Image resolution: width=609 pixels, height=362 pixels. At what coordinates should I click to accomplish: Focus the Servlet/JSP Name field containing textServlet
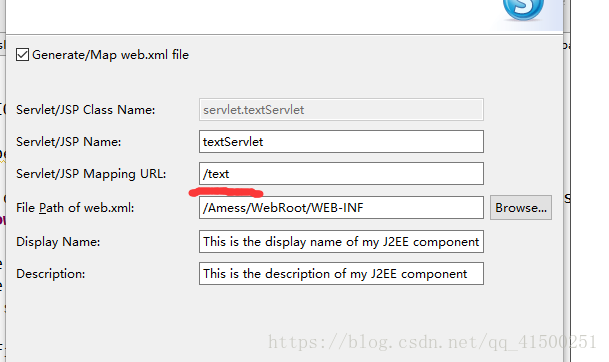point(341,142)
